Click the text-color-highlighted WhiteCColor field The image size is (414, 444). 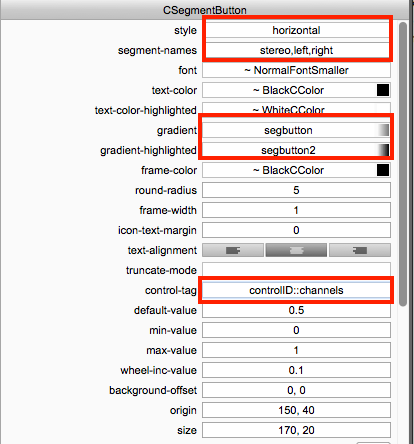[x=296, y=109]
